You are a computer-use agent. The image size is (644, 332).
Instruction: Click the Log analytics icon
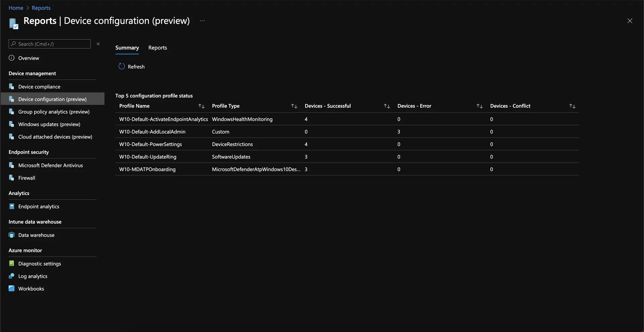pyautogui.click(x=12, y=276)
